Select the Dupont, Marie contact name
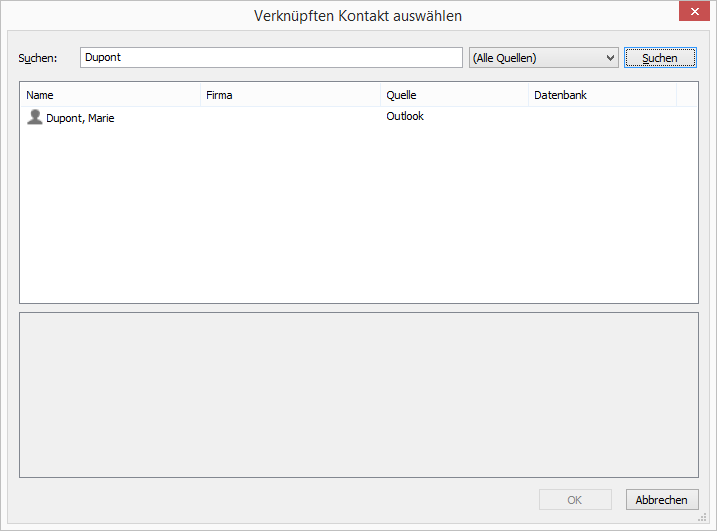 click(80, 118)
